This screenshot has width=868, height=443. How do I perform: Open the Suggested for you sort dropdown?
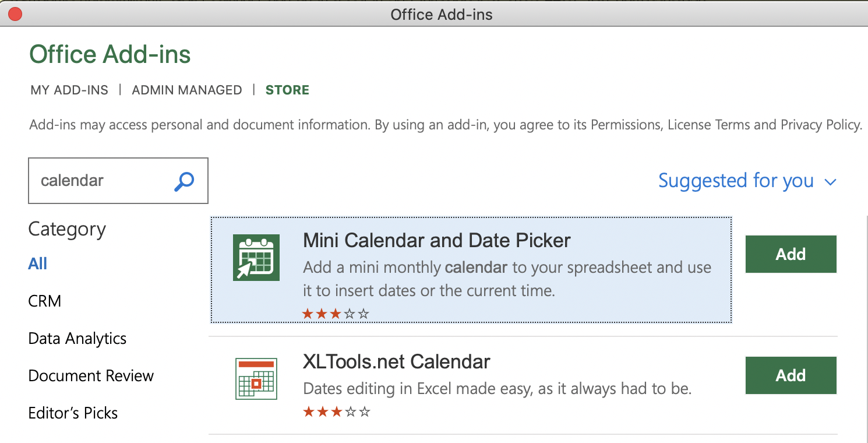(x=736, y=181)
